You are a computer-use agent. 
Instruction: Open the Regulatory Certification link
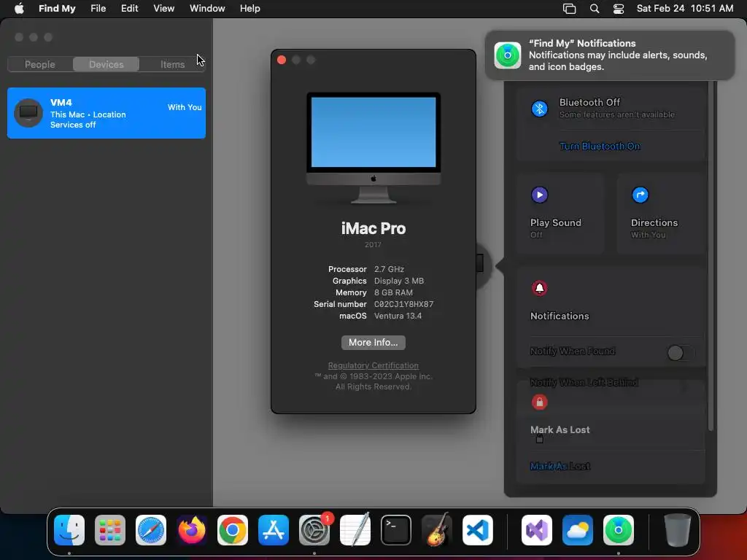pos(373,365)
